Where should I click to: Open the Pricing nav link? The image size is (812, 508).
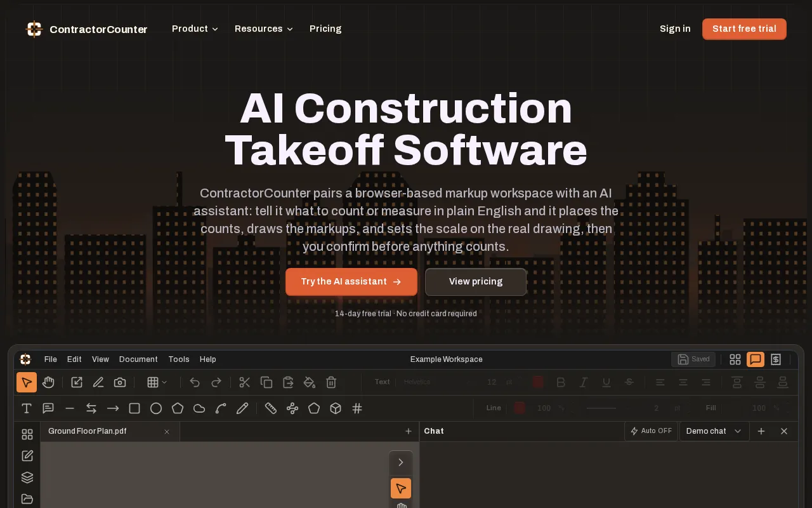click(325, 29)
